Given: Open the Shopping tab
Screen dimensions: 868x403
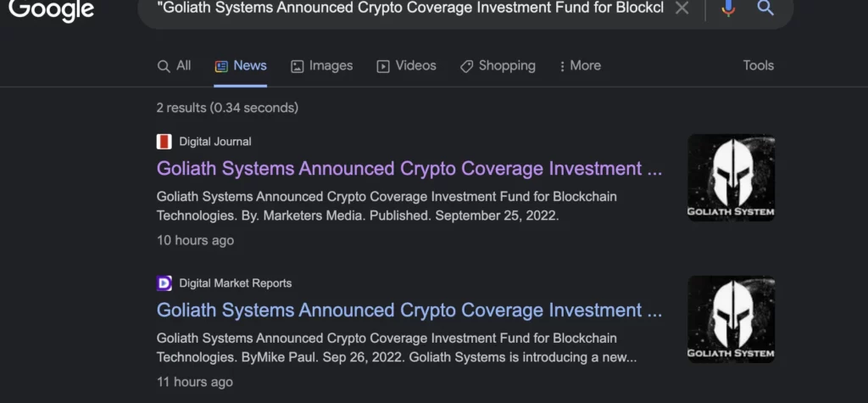Looking at the screenshot, I should 498,66.
